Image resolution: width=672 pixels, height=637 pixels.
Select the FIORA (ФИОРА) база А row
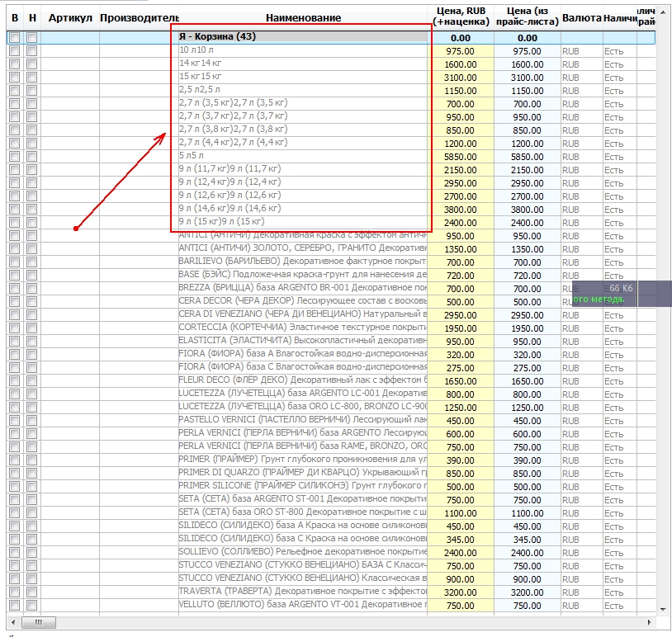(x=331, y=354)
